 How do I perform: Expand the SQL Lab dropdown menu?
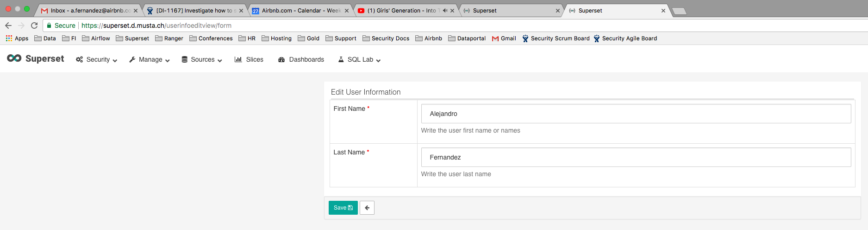[x=359, y=59]
